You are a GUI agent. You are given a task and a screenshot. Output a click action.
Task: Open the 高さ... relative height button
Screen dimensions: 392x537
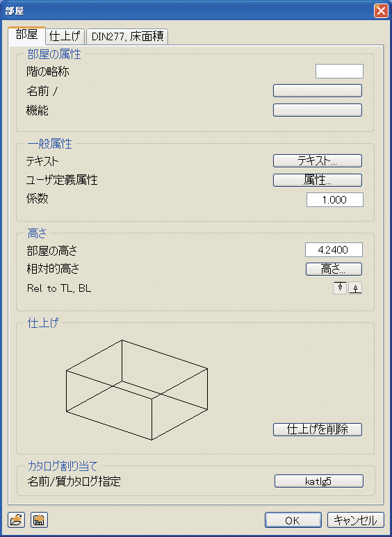click(334, 269)
